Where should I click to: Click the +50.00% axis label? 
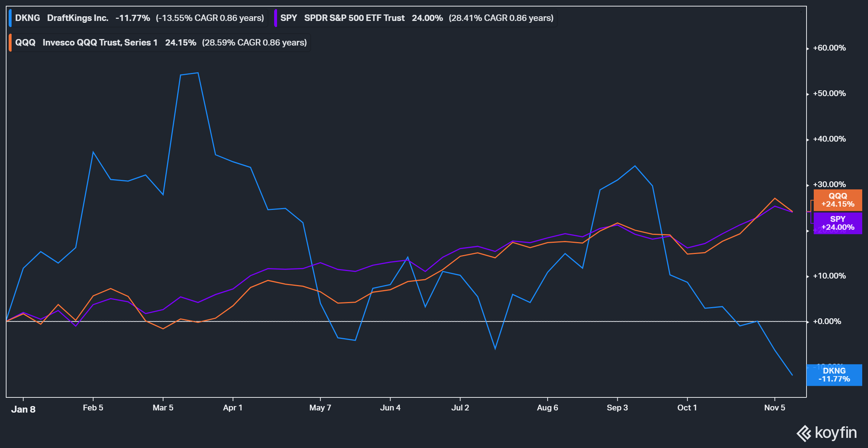click(829, 94)
